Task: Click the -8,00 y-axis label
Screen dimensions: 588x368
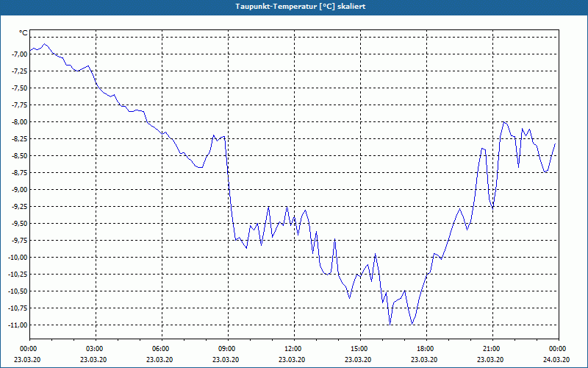Action: click(x=20, y=121)
